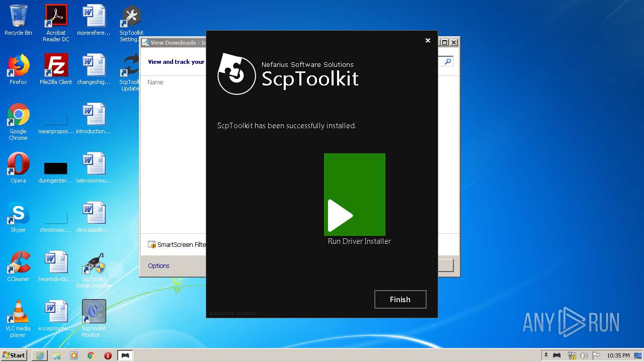Click the network tray icon
The image size is (644, 362).
click(x=572, y=355)
